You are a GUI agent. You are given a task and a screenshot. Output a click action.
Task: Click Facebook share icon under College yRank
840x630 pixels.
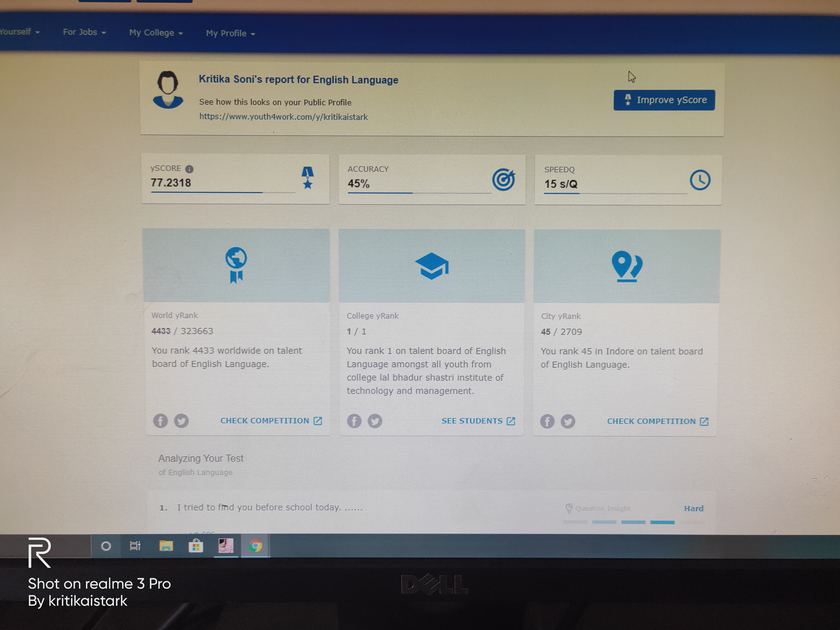point(354,421)
